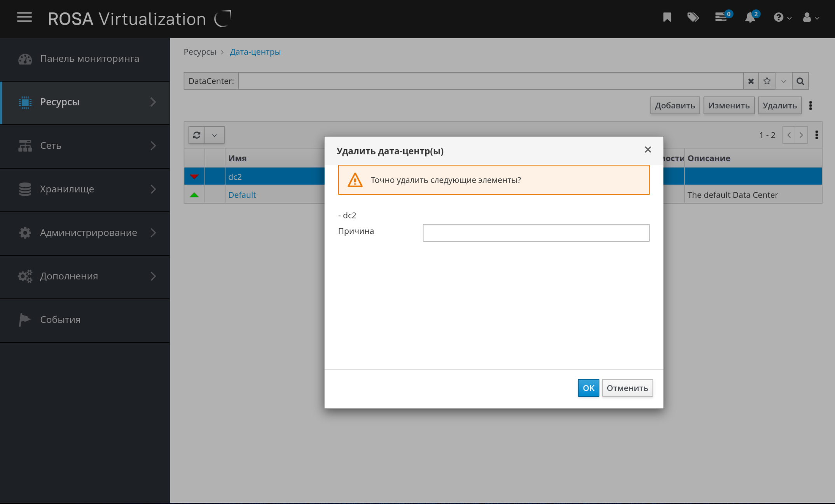Image resolution: width=835 pixels, height=504 pixels.
Task: Expand the refresh interval dropdown arrow
Action: pos(215,135)
